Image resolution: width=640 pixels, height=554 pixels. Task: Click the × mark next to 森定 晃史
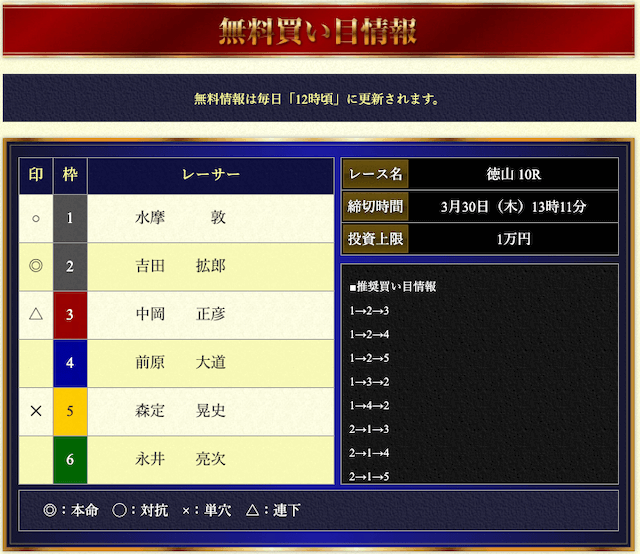(36, 411)
